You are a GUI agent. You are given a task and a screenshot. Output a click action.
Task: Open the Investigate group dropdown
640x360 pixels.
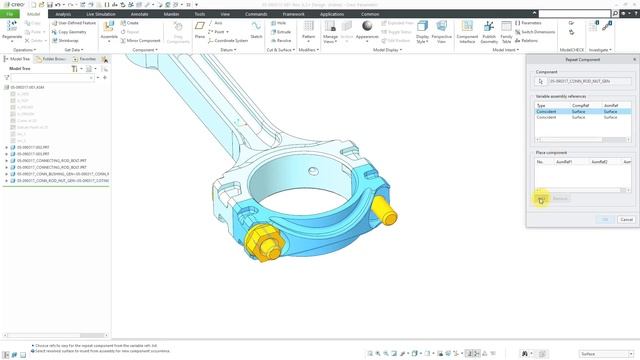tap(600, 50)
